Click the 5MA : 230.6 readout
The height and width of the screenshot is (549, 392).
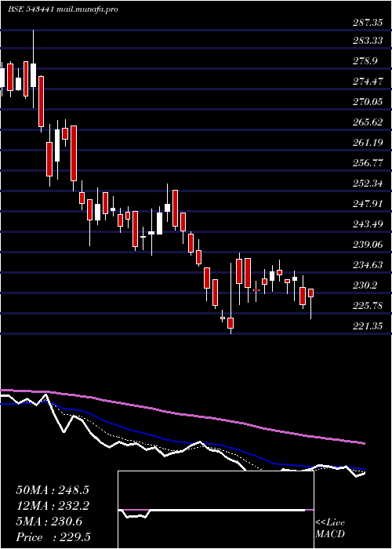(x=49, y=522)
